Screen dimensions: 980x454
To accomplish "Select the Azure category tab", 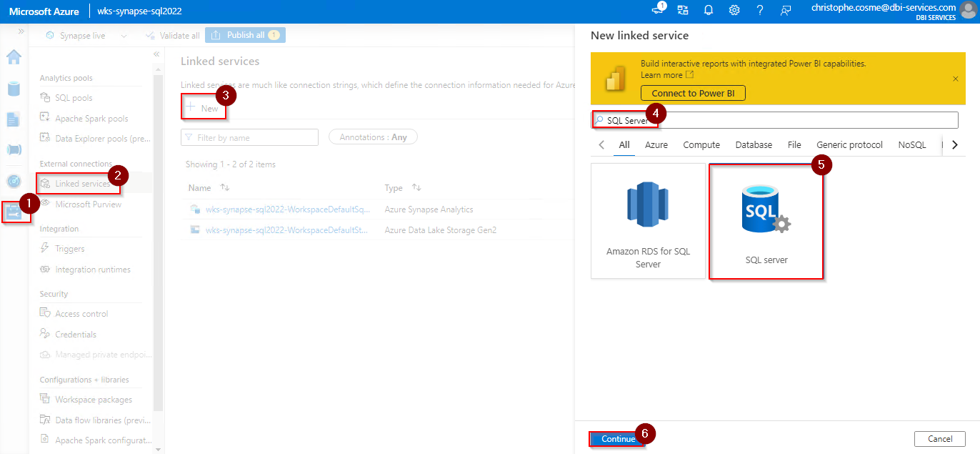I will [x=656, y=144].
